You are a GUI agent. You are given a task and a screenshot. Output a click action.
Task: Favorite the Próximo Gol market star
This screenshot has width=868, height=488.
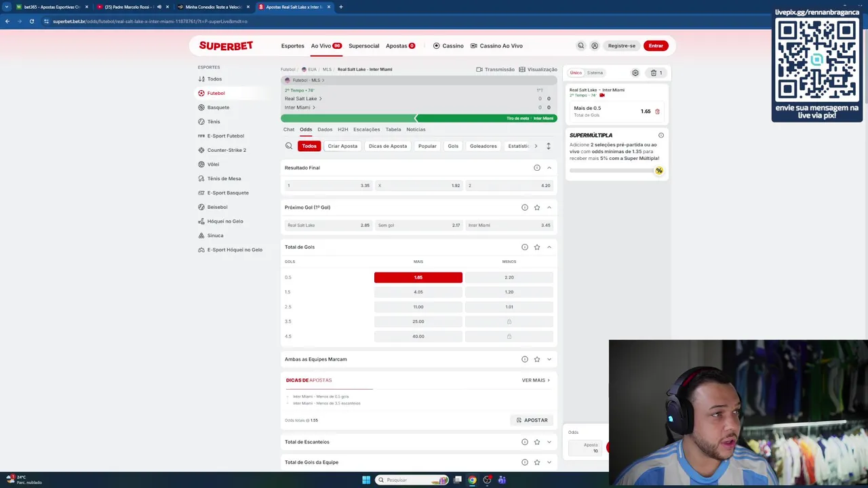(537, 207)
